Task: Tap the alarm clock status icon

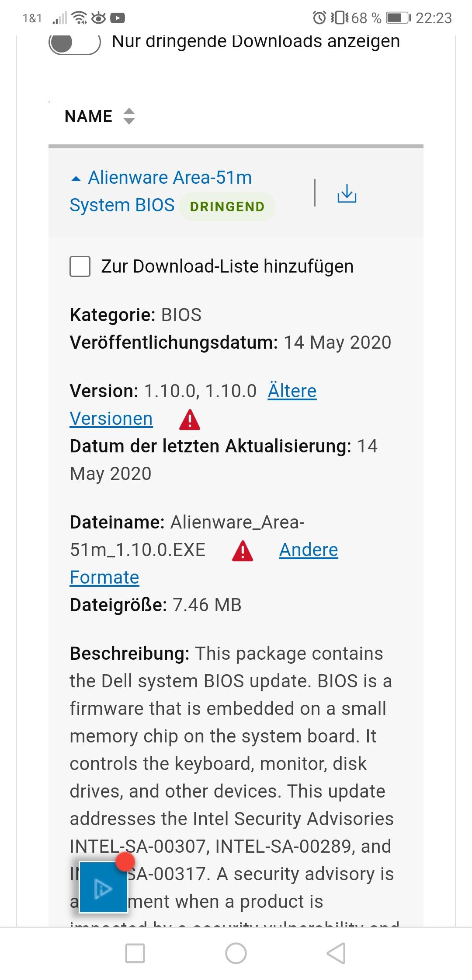Action: (x=319, y=18)
